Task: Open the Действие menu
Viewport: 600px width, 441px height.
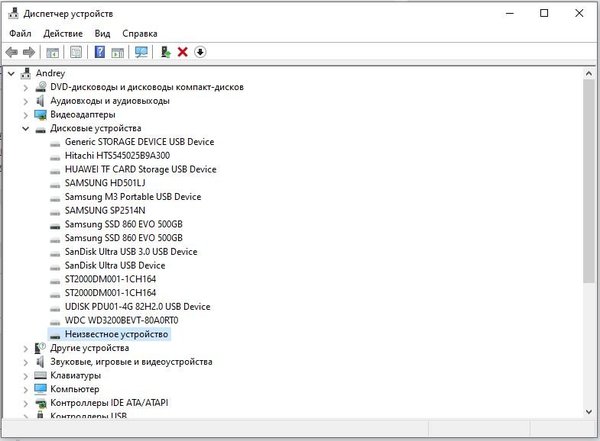Action: (63, 33)
